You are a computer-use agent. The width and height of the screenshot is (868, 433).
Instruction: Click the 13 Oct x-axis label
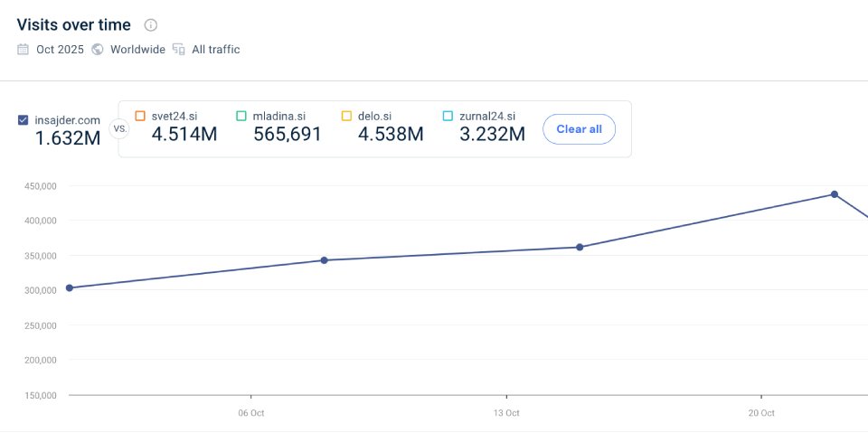coord(506,413)
